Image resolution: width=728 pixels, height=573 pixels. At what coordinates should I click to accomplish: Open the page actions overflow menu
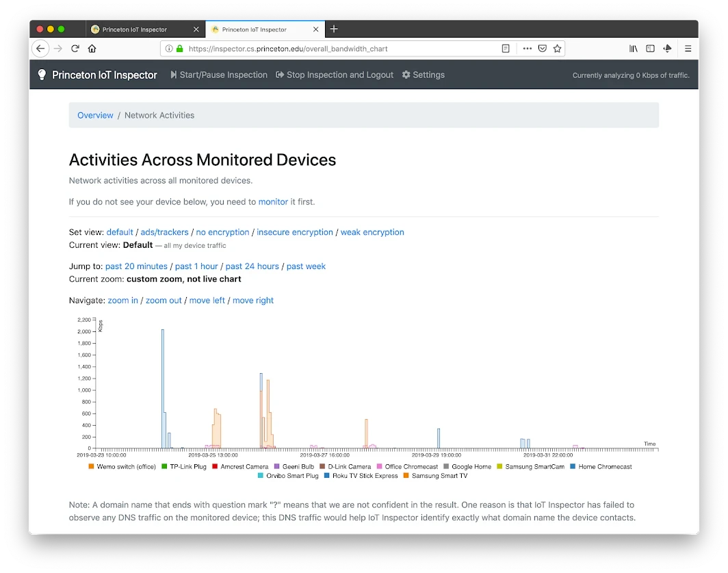click(527, 49)
